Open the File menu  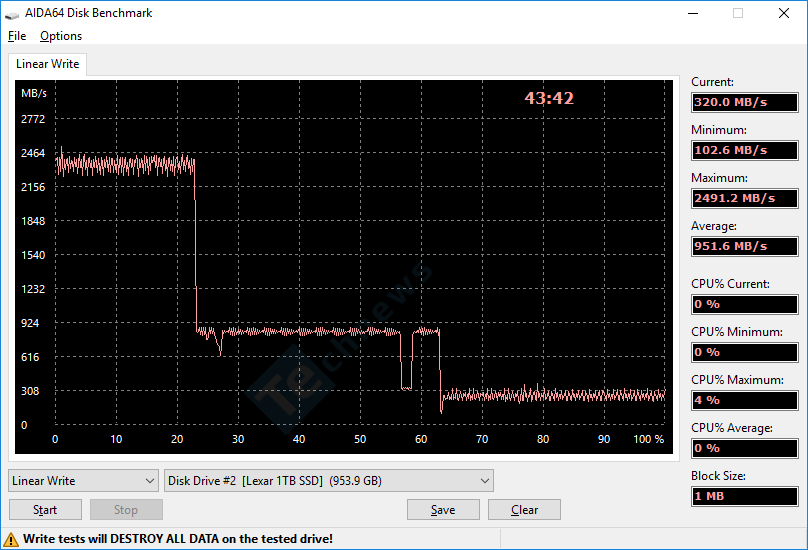(17, 36)
